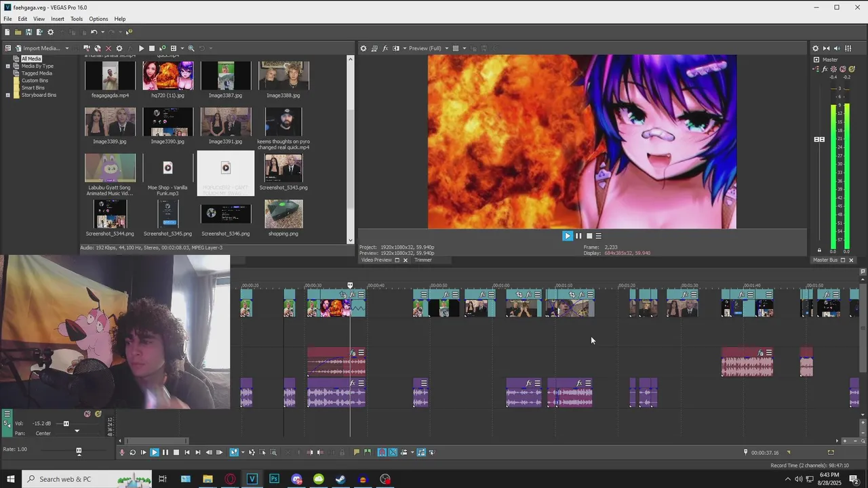Toggle the Master bus mute icon
Viewport: 868px width, 488px height.
click(843, 68)
